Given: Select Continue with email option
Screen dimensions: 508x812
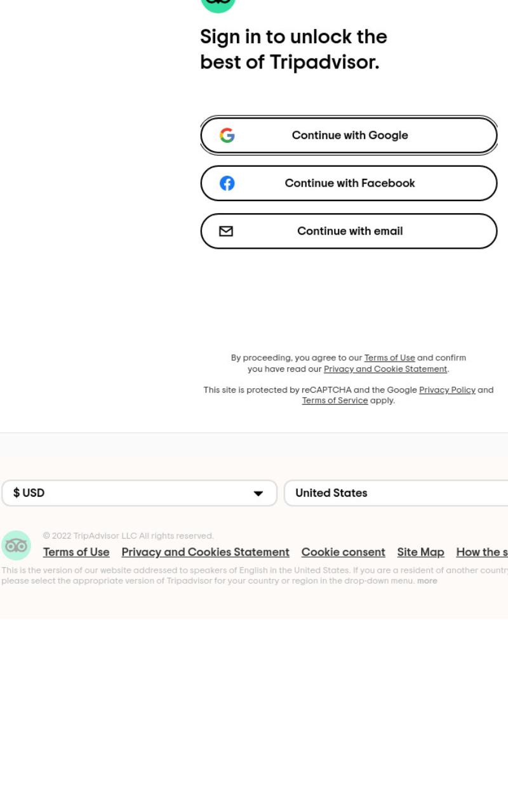Looking at the screenshot, I should coord(349,231).
